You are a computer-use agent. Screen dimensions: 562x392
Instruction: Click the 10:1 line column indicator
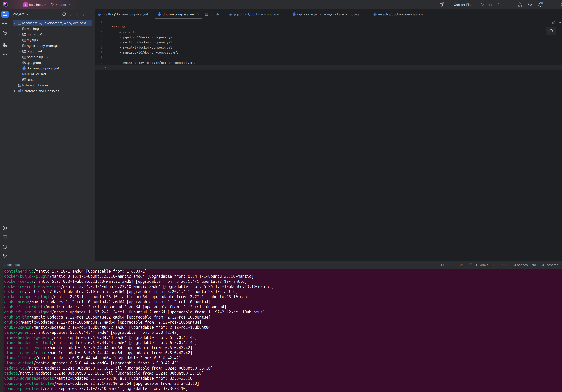pyautogui.click(x=461, y=265)
